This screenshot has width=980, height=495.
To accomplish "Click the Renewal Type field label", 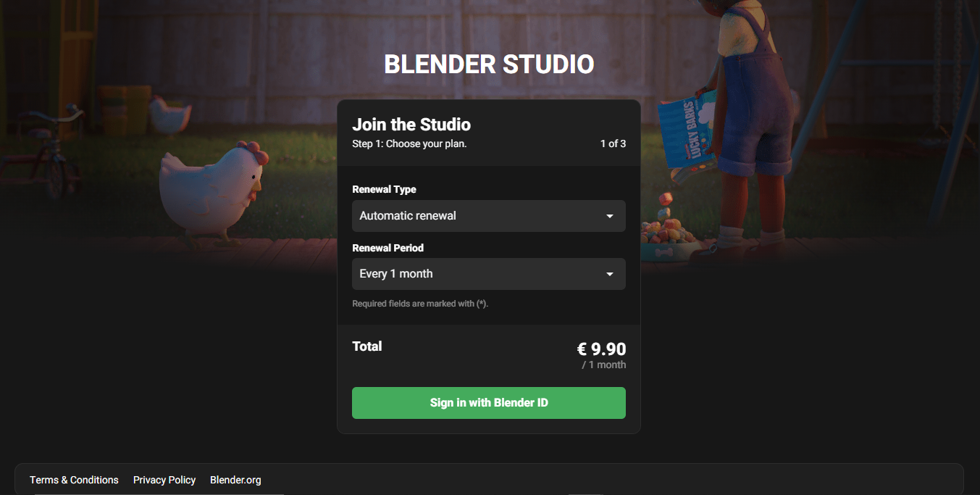I will point(384,189).
